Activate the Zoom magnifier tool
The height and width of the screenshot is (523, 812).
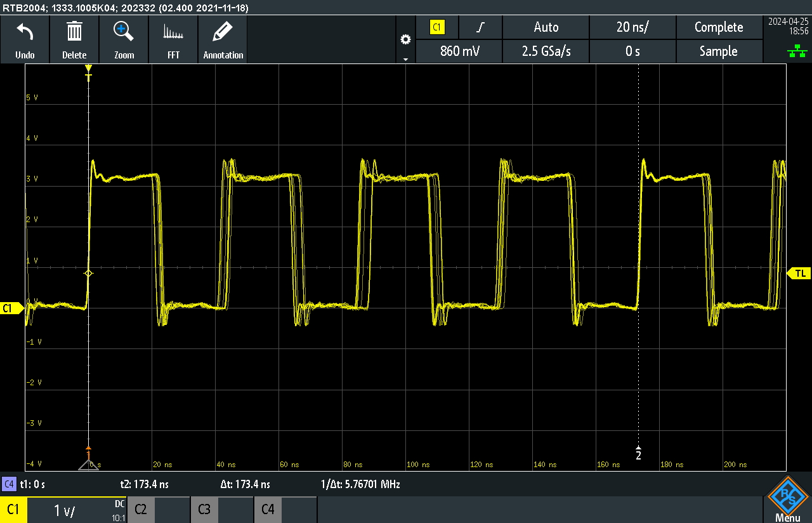point(124,31)
